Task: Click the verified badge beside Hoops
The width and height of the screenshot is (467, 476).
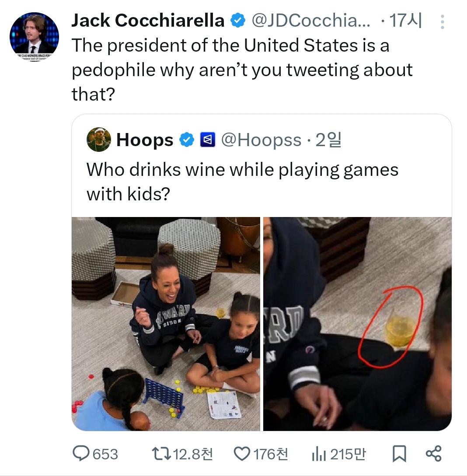Action: 187,140
